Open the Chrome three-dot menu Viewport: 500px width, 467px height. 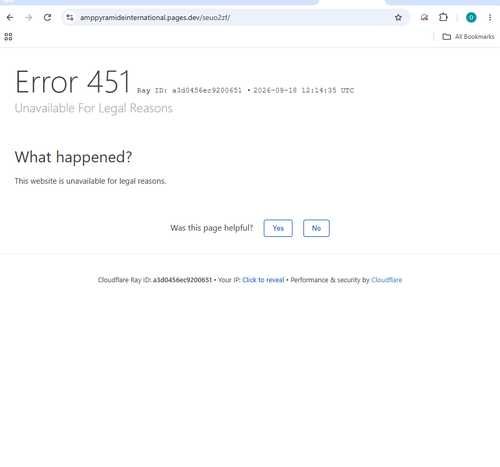click(490, 17)
